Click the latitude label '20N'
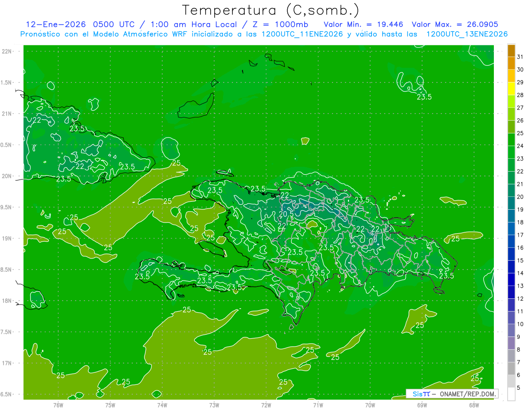 click(7, 176)
